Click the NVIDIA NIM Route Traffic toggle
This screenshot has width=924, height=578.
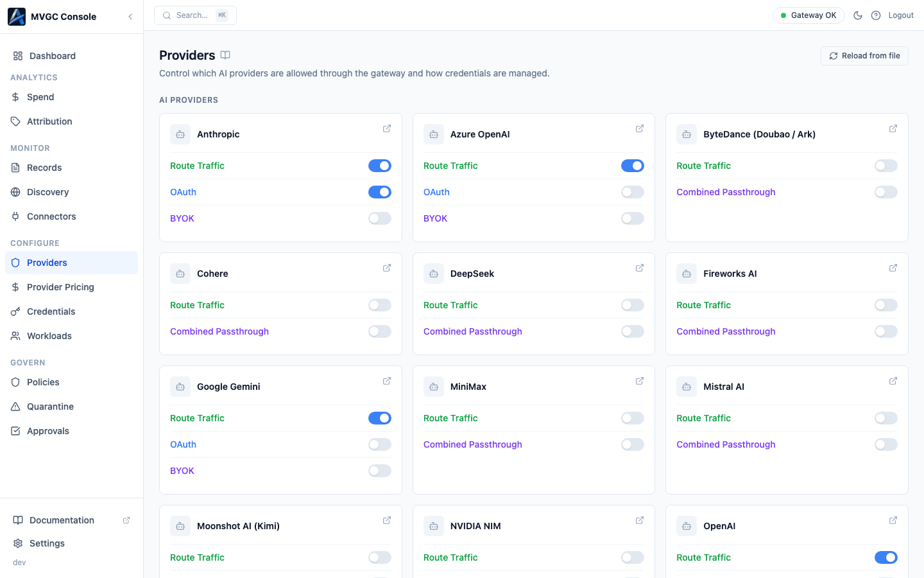[x=633, y=557]
